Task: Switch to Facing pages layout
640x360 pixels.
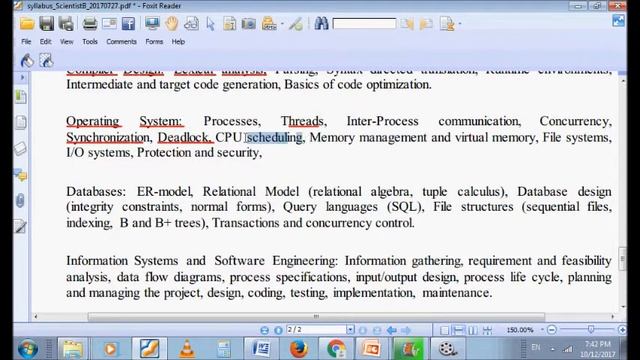Action: point(473,330)
